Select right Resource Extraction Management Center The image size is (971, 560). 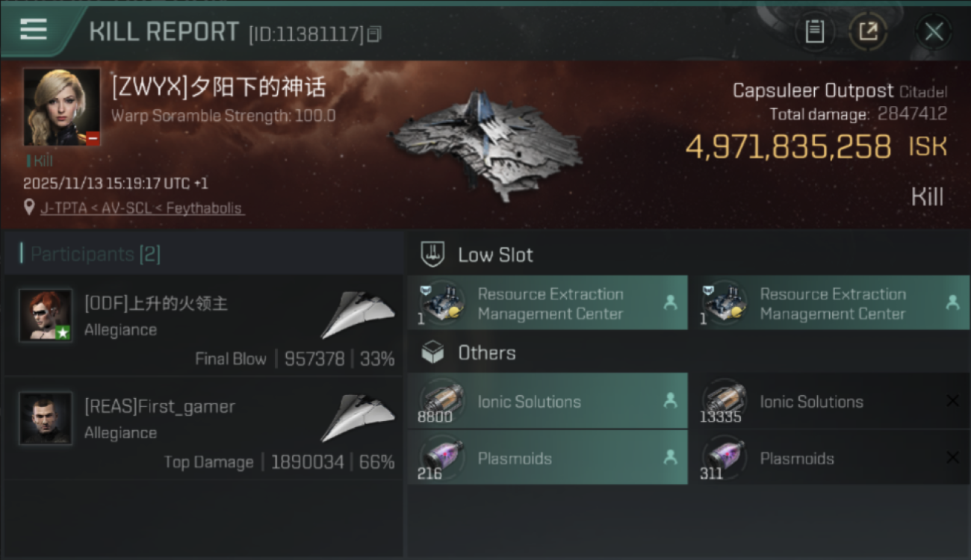[830, 303]
